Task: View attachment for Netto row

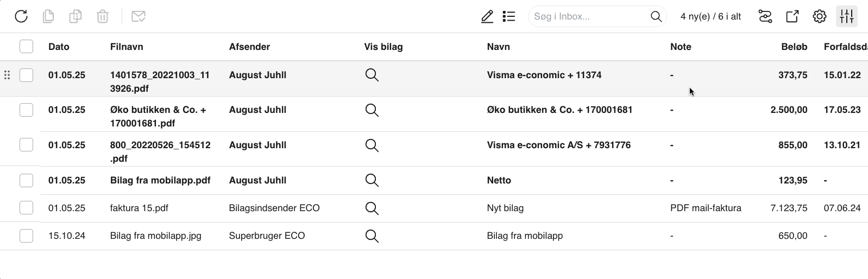Action: click(372, 180)
